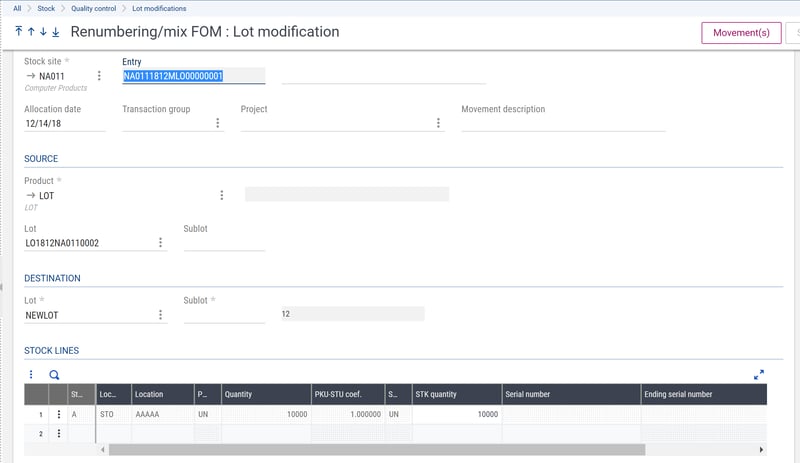Expand stock lines grid to full screen
Image resolution: width=800 pixels, height=463 pixels.
758,374
